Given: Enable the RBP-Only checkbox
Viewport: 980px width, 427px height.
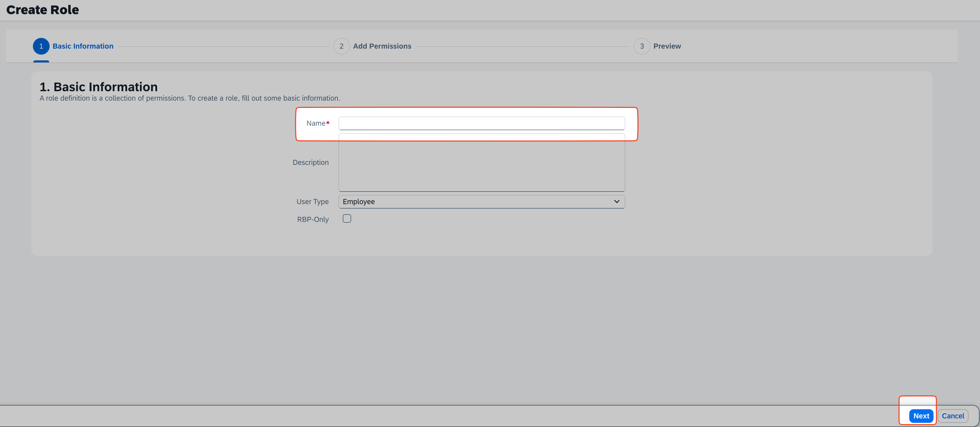Looking at the screenshot, I should tap(347, 218).
